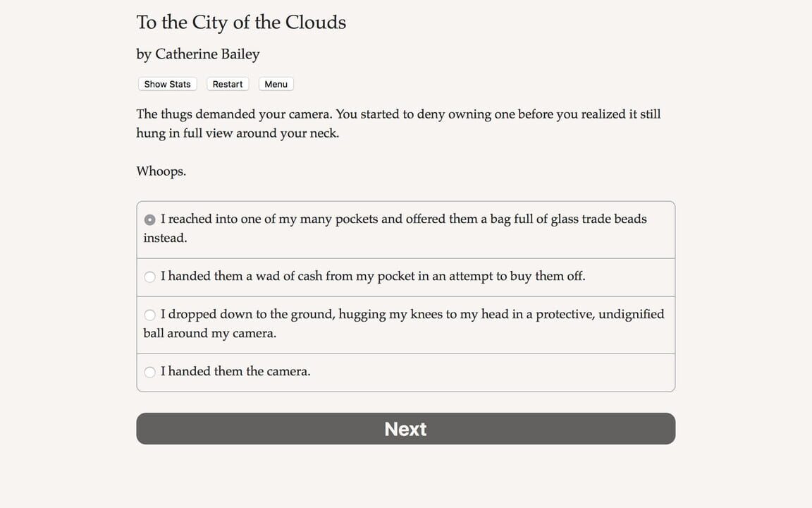
Task: Click the Menu control next to Restart
Action: point(276,84)
